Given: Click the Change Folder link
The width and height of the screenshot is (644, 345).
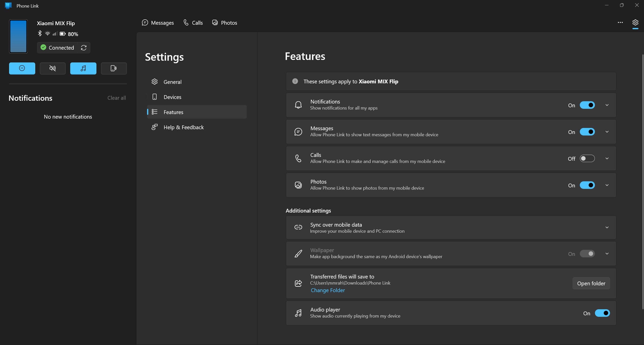Looking at the screenshot, I should (x=328, y=290).
